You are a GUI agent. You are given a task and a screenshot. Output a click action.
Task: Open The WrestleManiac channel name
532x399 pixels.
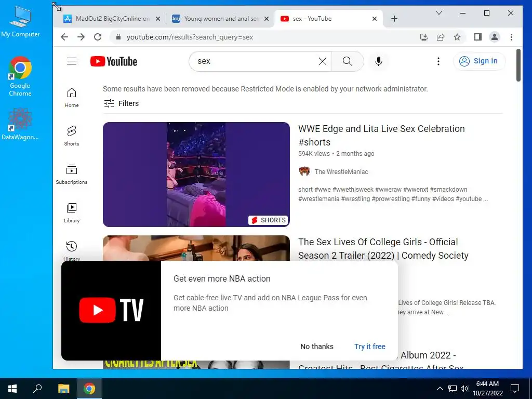pyautogui.click(x=341, y=171)
